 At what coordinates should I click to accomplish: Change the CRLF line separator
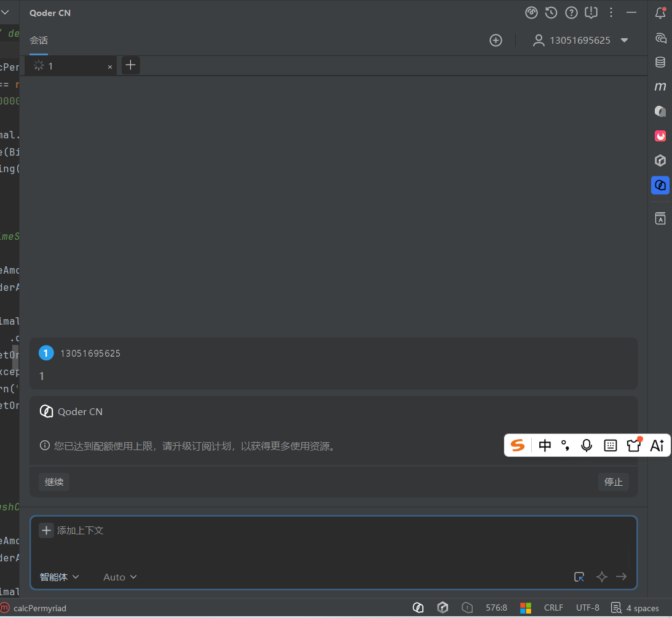[553, 608]
